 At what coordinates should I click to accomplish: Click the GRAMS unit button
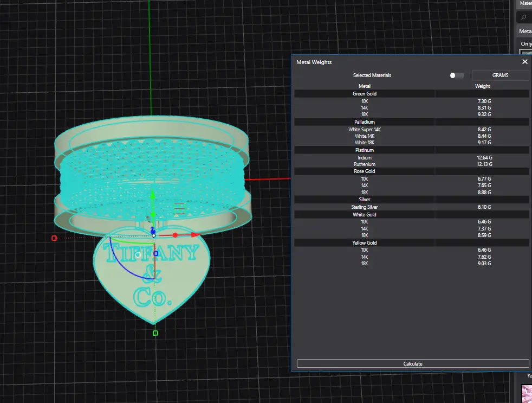point(500,75)
